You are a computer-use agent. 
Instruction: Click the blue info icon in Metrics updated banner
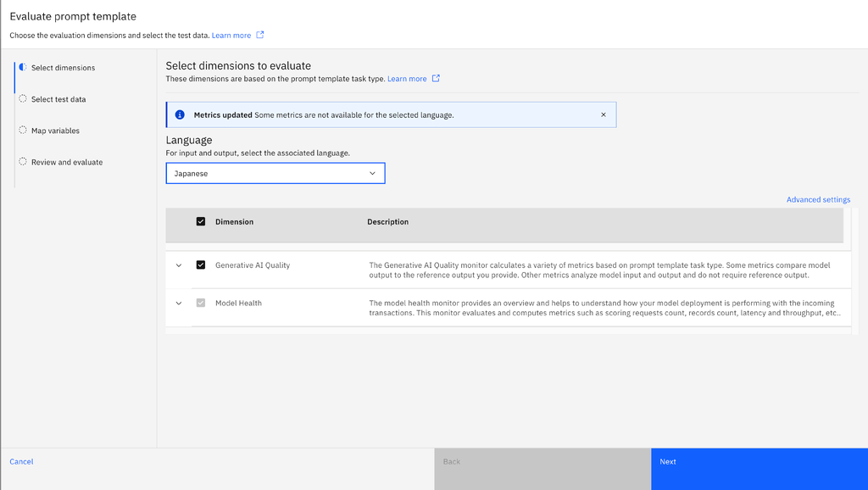pos(180,114)
